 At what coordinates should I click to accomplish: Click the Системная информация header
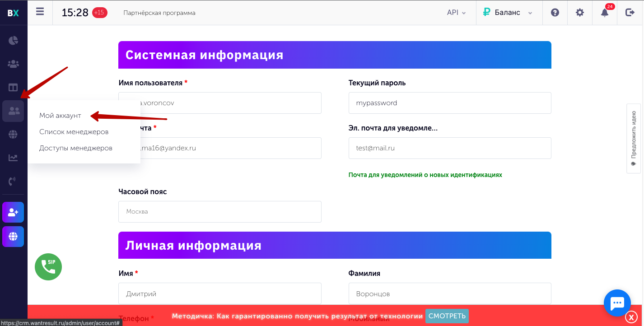[x=335, y=55]
